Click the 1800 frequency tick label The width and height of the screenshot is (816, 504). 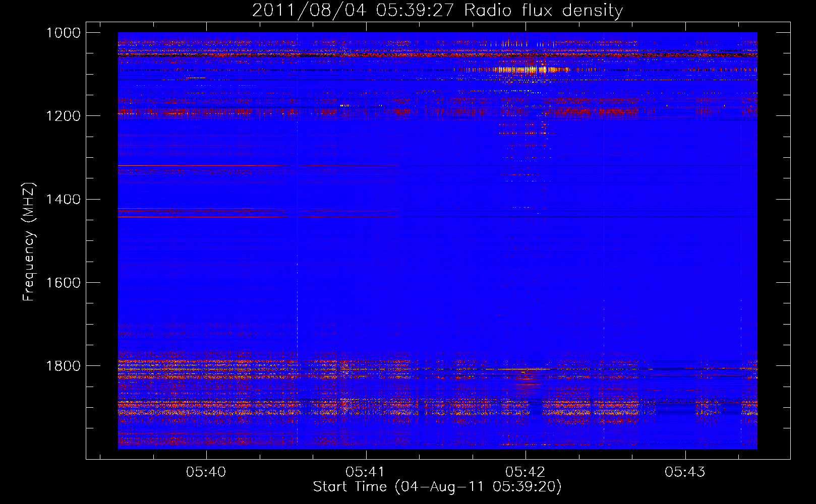pos(64,366)
